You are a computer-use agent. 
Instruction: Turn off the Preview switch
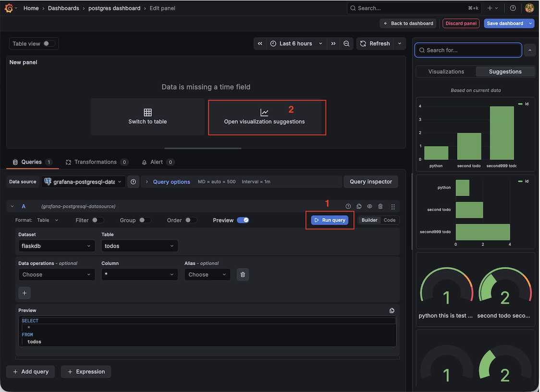[x=243, y=220]
